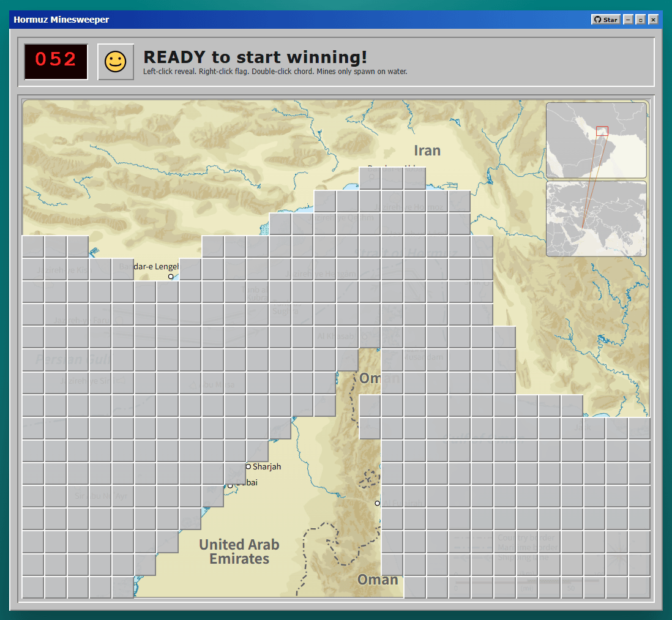672x620 pixels.
Task: Click the Bandar-e Lengeh city marker
Action: click(171, 277)
